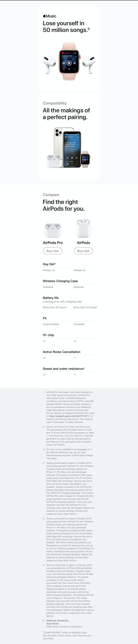Click the AirPods Pro case thumbnail

pos(53,230)
